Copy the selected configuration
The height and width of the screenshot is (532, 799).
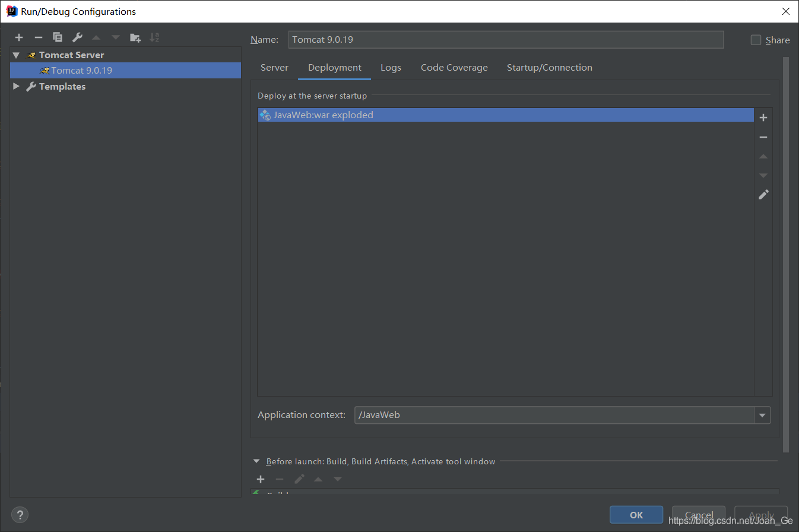click(x=58, y=37)
